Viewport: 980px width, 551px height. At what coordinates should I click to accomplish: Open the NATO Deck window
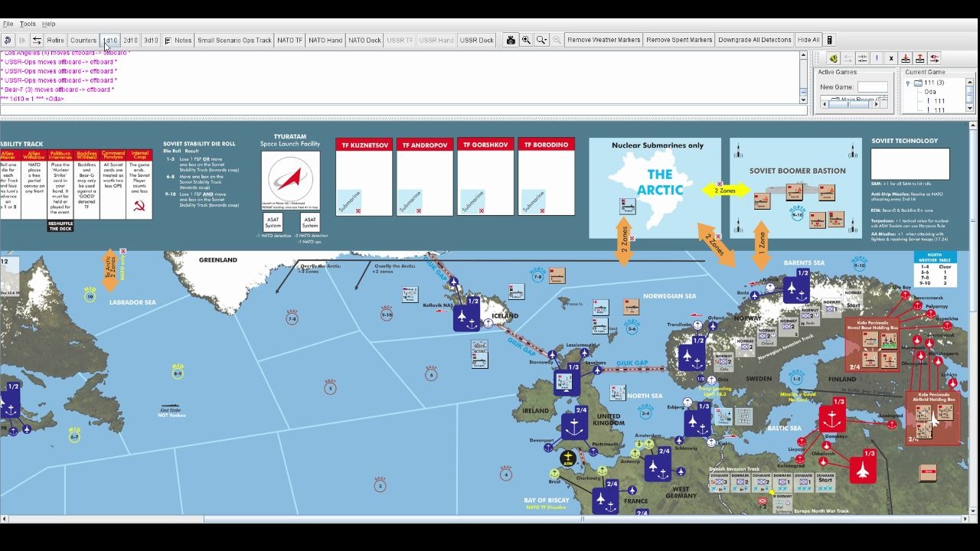click(364, 40)
